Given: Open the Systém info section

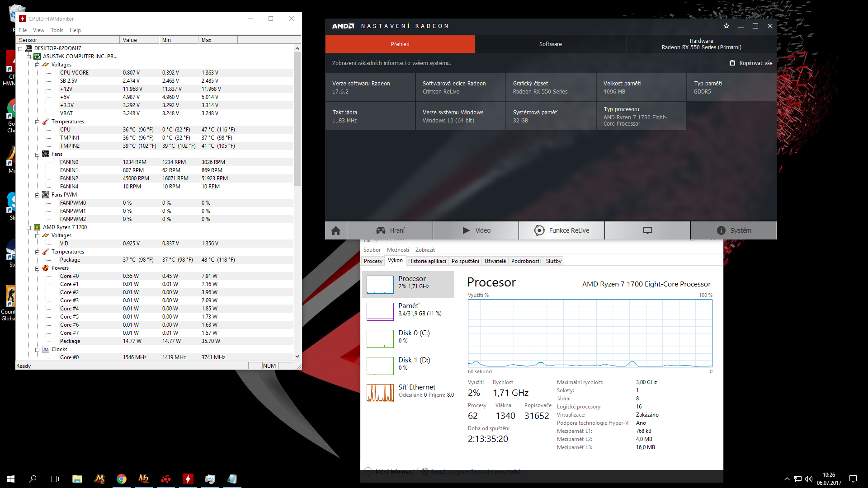Looking at the screenshot, I should coord(734,230).
